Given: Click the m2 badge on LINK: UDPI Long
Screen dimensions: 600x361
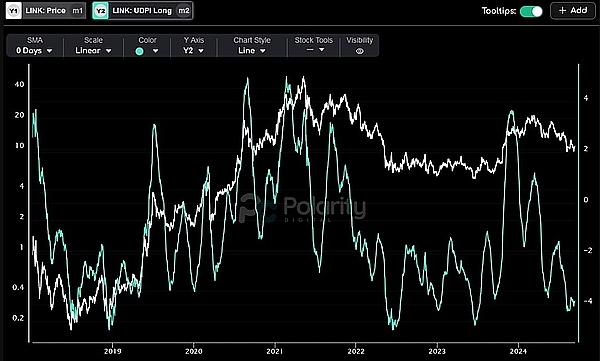Looking at the screenshot, I should (x=184, y=10).
